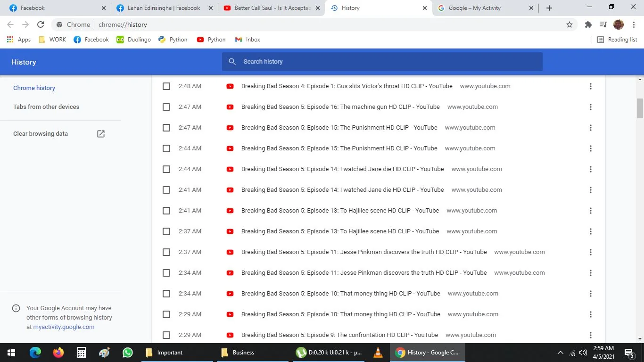
Task: Open VLC media player from the taskbar
Action: [378, 353]
